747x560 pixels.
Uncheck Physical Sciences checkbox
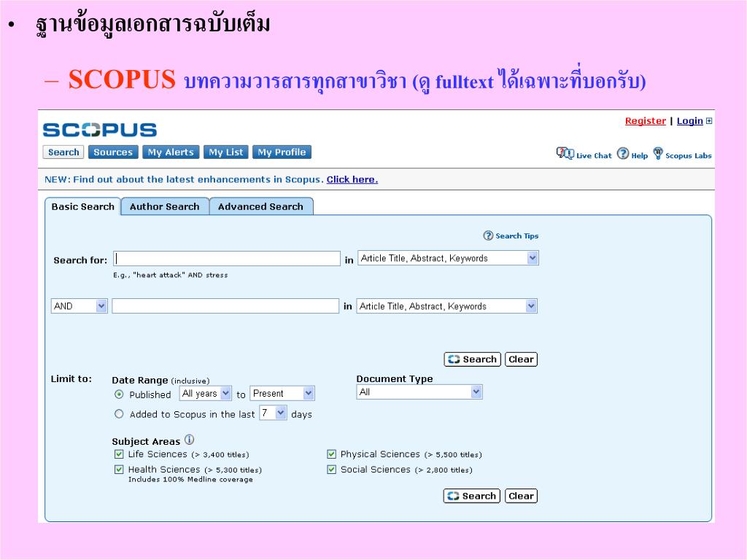(332, 454)
